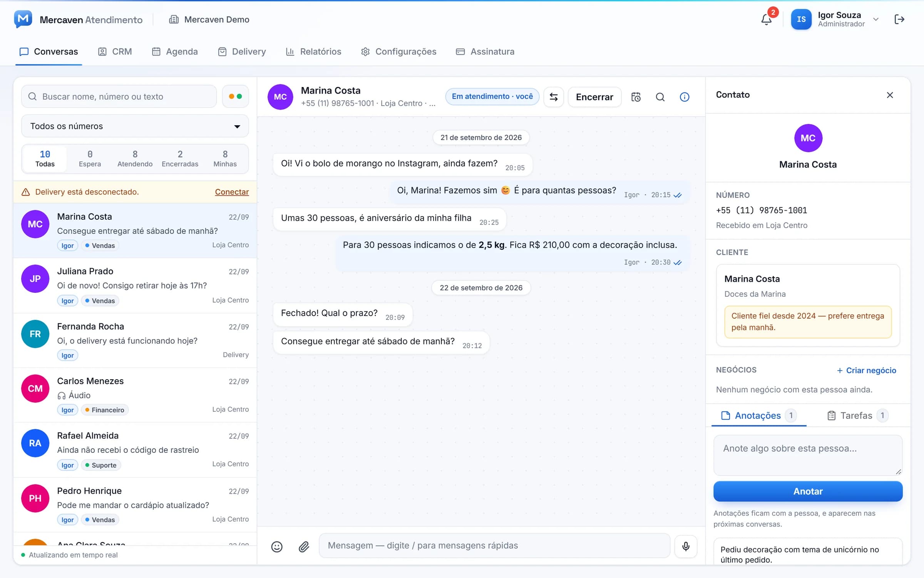This screenshot has height=578, width=924.
Task: Open the notifications bell
Action: click(x=766, y=19)
